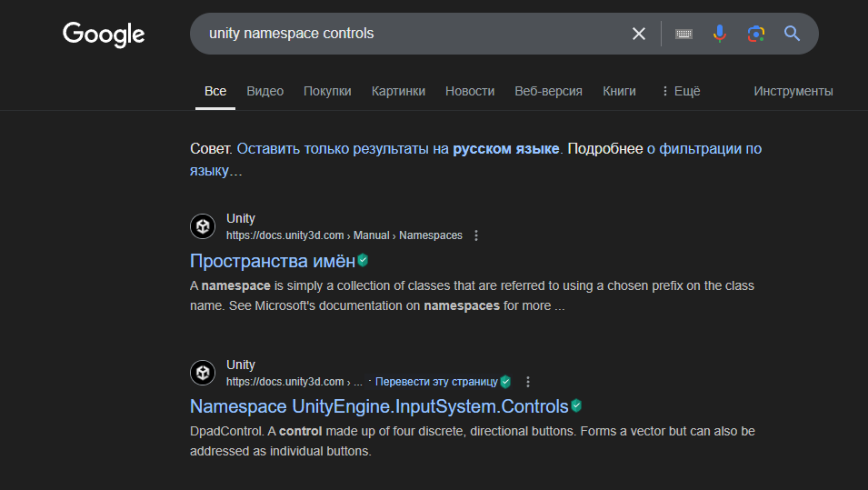Open the on-screen keyboard input tool
The image size is (868, 490).
[x=683, y=34]
